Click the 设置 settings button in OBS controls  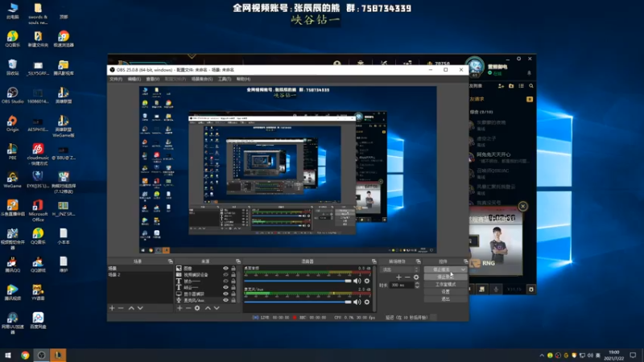tap(445, 292)
